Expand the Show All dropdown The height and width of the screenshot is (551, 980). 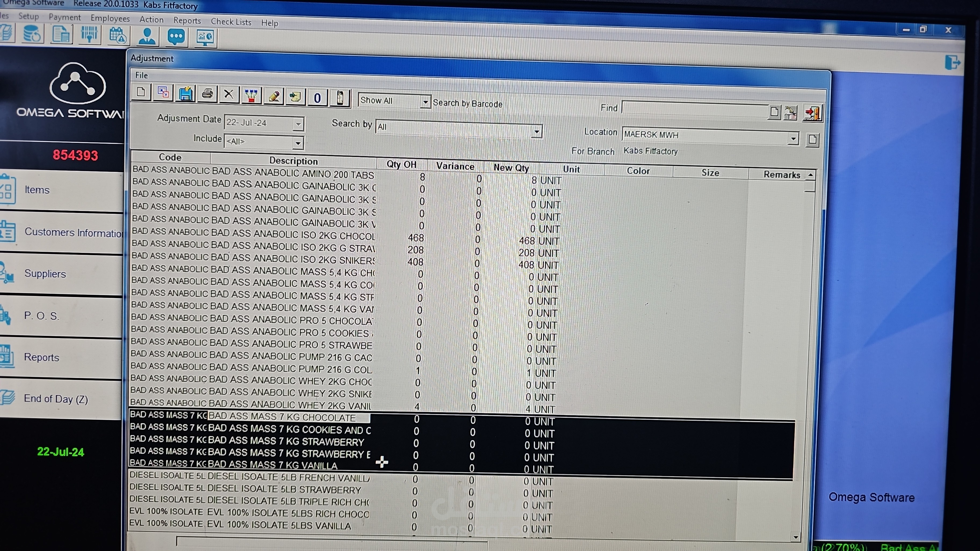point(425,102)
